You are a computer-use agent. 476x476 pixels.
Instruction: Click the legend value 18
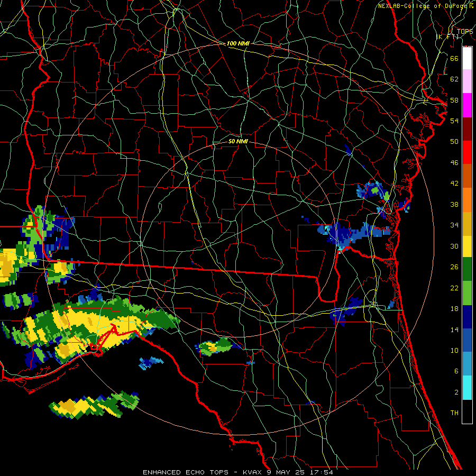pyautogui.click(x=454, y=309)
